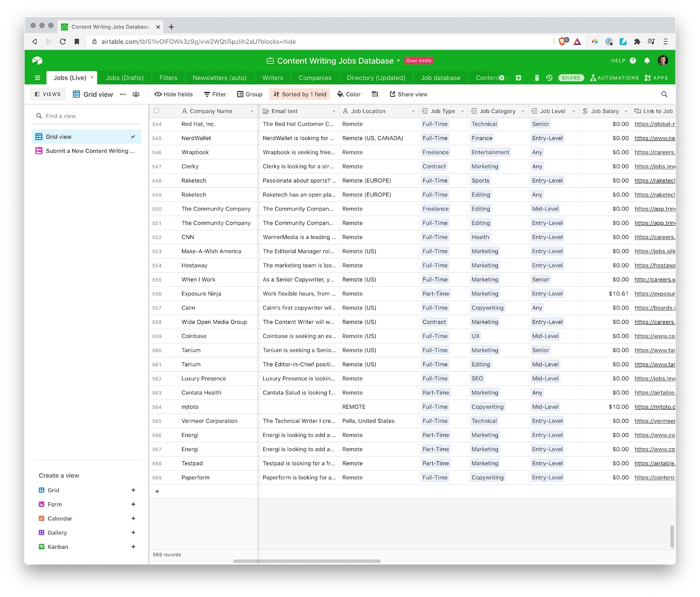Switch to Jobs (Drafts) table tab
This screenshot has height=597, width=700.
click(x=125, y=78)
